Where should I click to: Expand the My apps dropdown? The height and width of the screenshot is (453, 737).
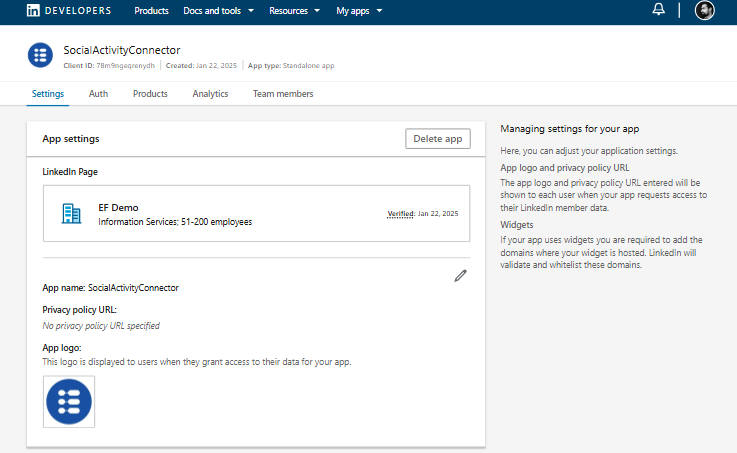coord(359,11)
